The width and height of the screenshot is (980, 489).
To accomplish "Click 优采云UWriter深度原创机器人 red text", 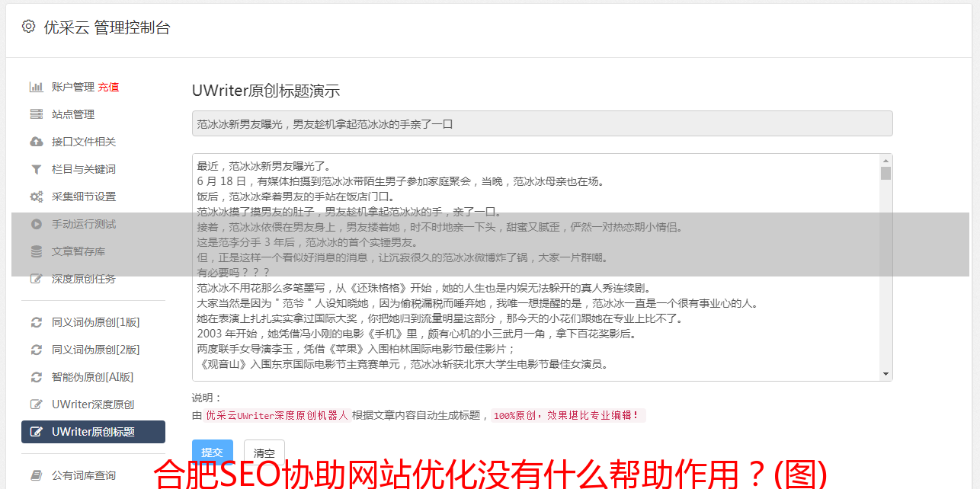I will pyautogui.click(x=277, y=416).
